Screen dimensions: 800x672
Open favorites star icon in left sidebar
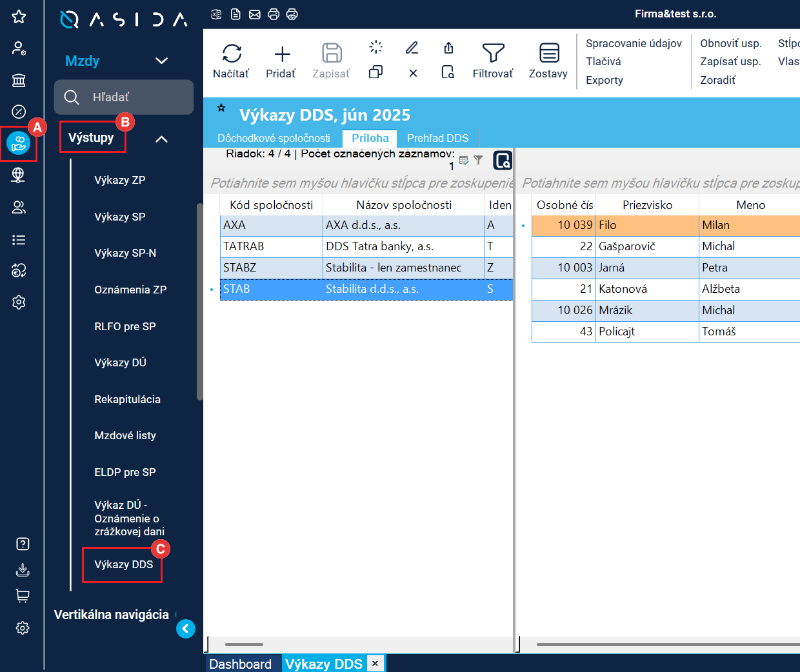(19, 17)
